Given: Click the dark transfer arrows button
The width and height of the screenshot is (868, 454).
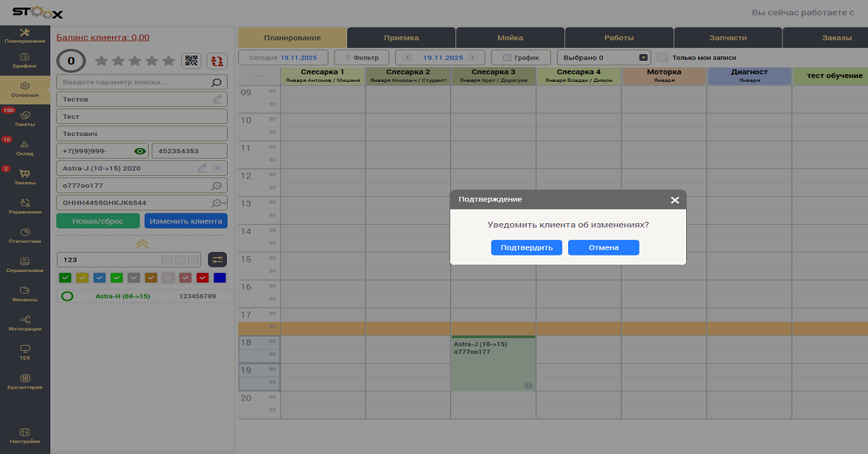Looking at the screenshot, I should click(x=217, y=259).
